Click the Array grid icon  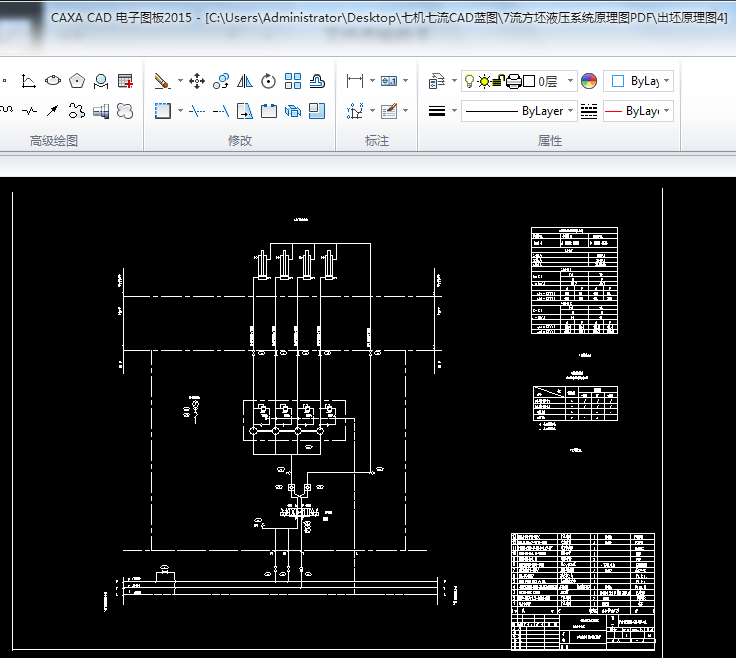[x=293, y=81]
